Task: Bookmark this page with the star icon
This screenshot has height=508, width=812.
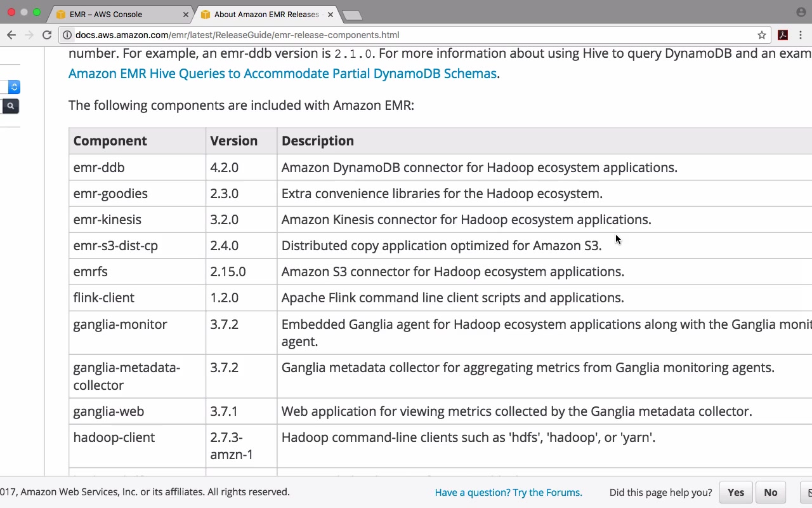Action: (762, 35)
